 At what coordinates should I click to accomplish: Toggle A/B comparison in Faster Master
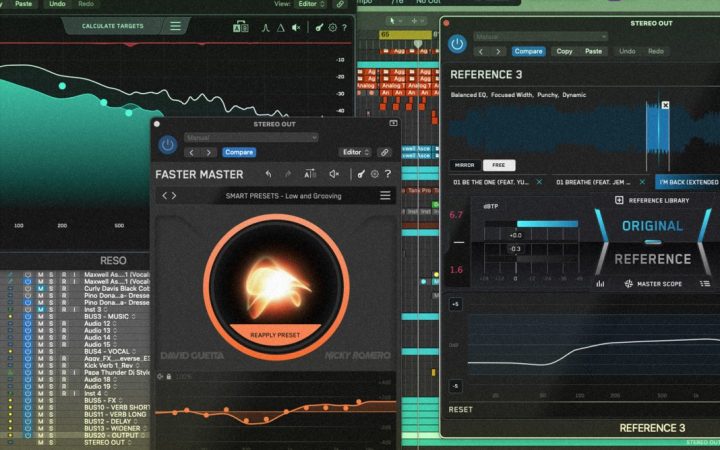[x=310, y=174]
